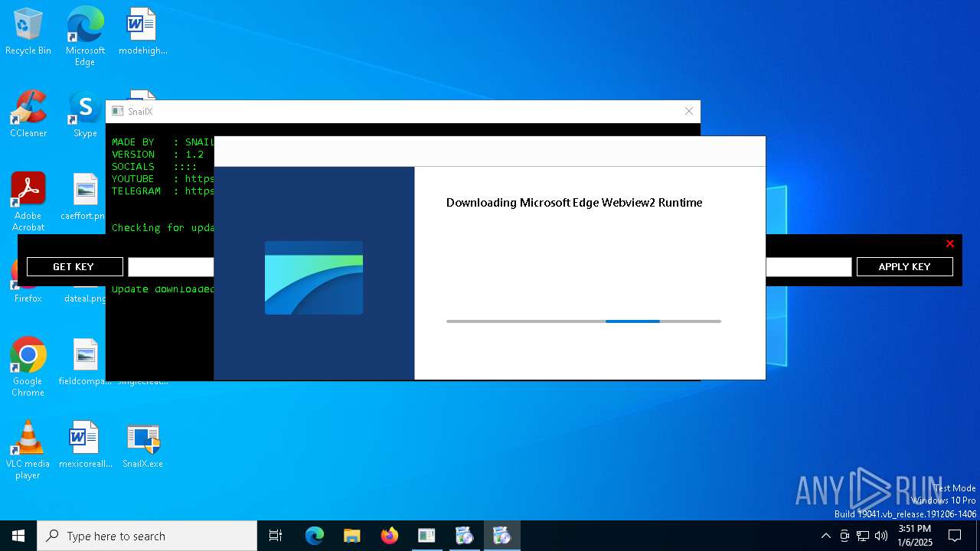
Task: Open Firefox from the taskbar
Action: coord(390,536)
